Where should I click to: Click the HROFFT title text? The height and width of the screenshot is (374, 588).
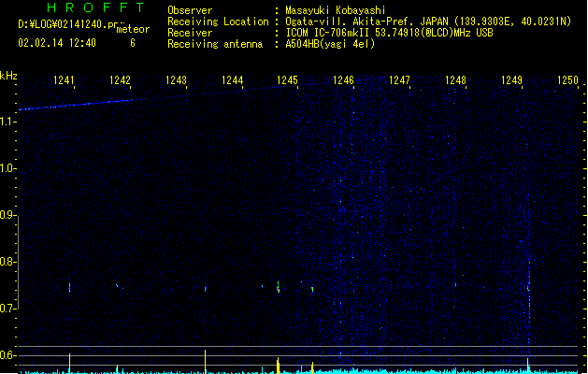[95, 7]
